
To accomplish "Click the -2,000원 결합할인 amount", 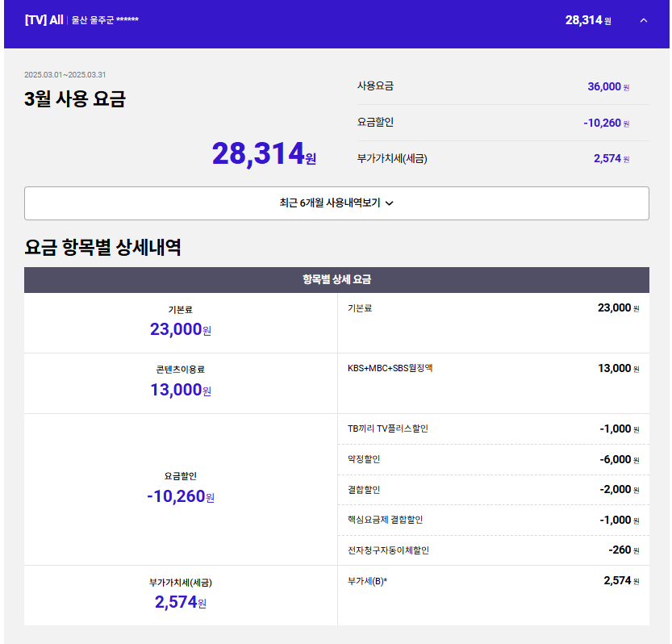I will 620,490.
